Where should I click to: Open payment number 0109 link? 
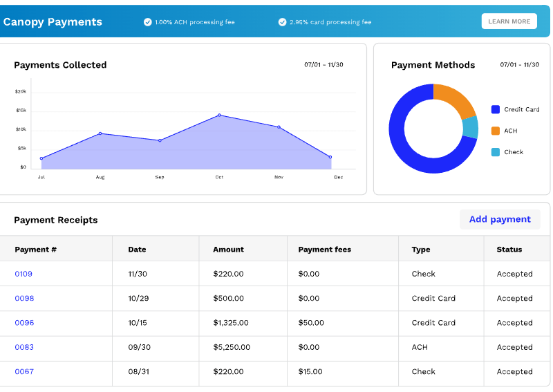[x=24, y=274]
